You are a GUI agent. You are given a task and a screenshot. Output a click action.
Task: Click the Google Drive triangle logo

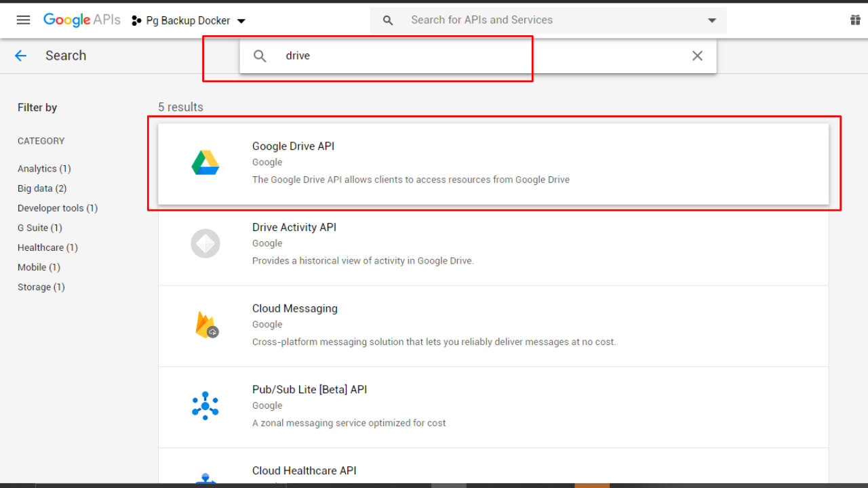point(205,163)
